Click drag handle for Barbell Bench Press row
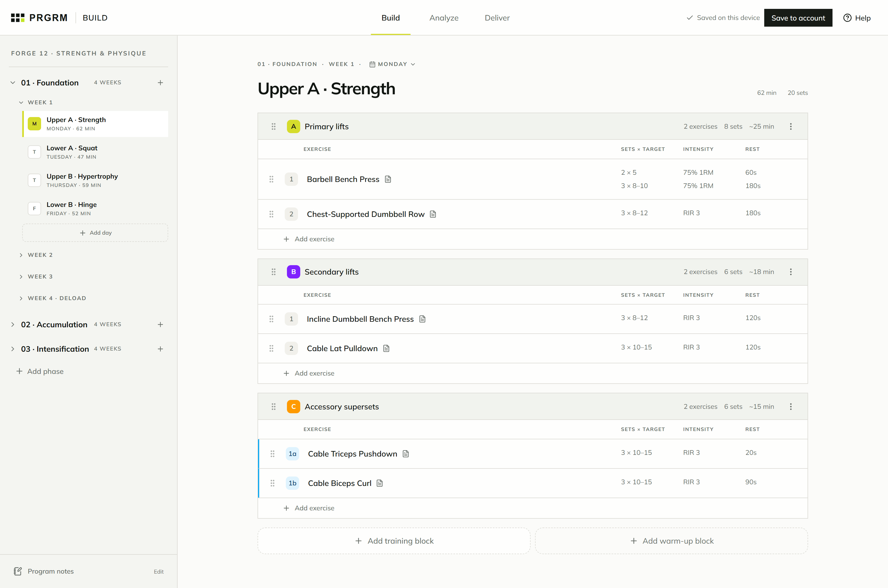 click(x=271, y=179)
